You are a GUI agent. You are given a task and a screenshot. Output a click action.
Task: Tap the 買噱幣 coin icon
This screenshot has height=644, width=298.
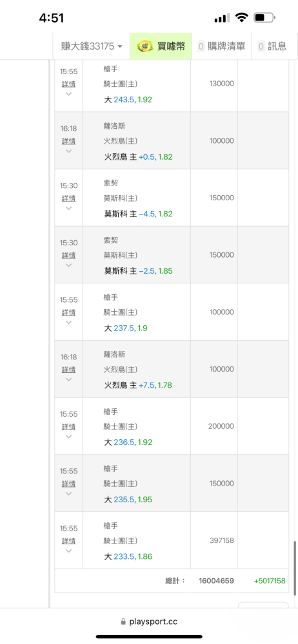click(x=145, y=46)
